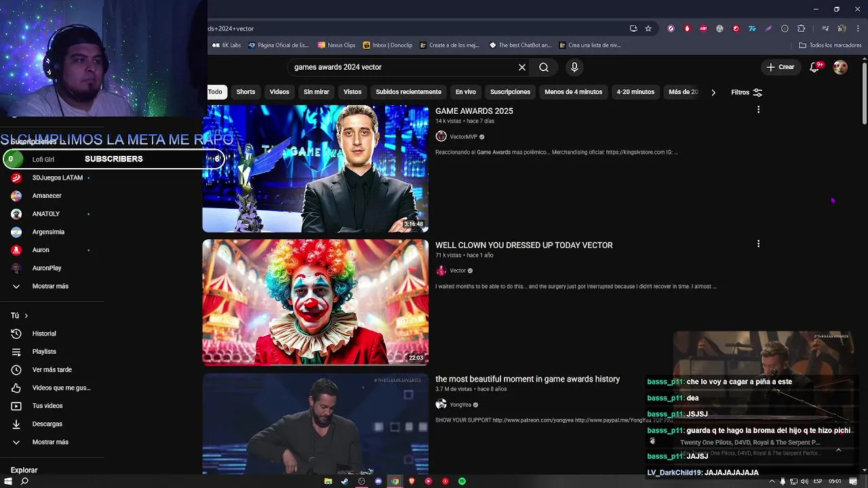This screenshot has width=868, height=488.
Task: Open Discord from the taskbar
Action: (378, 481)
